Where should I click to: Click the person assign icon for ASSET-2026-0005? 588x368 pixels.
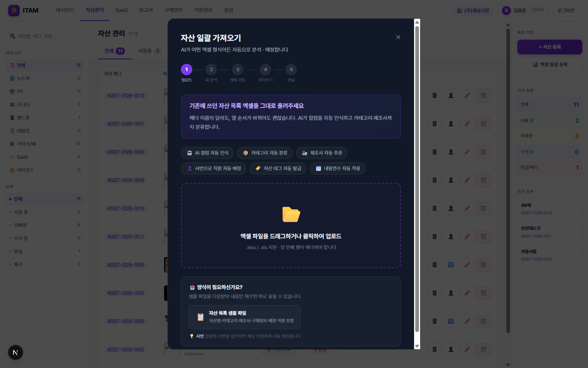[x=451, y=293]
